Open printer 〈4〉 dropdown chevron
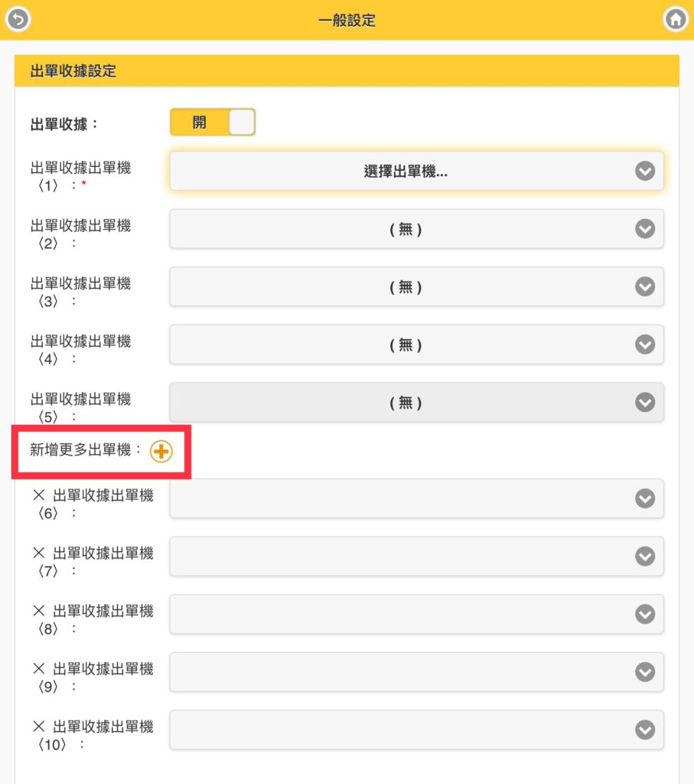 [645, 345]
